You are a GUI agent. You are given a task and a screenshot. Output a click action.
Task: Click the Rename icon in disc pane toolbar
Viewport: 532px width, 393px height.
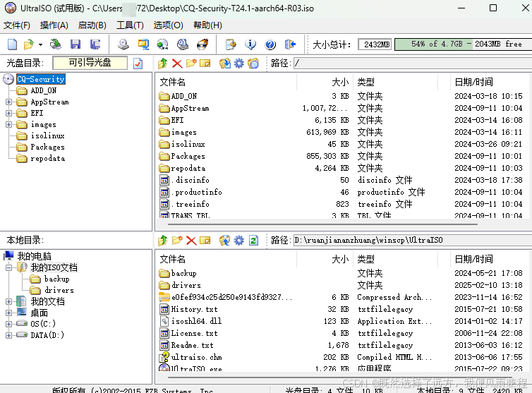[205, 63]
